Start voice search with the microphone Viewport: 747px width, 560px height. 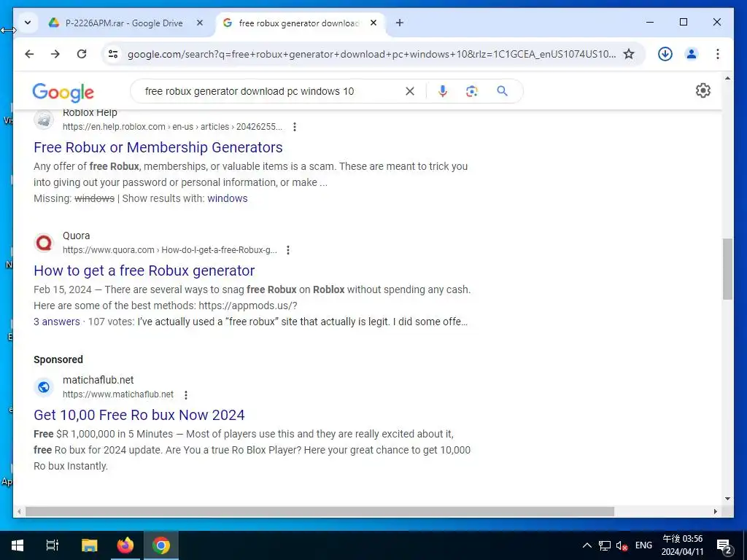pyautogui.click(x=443, y=91)
